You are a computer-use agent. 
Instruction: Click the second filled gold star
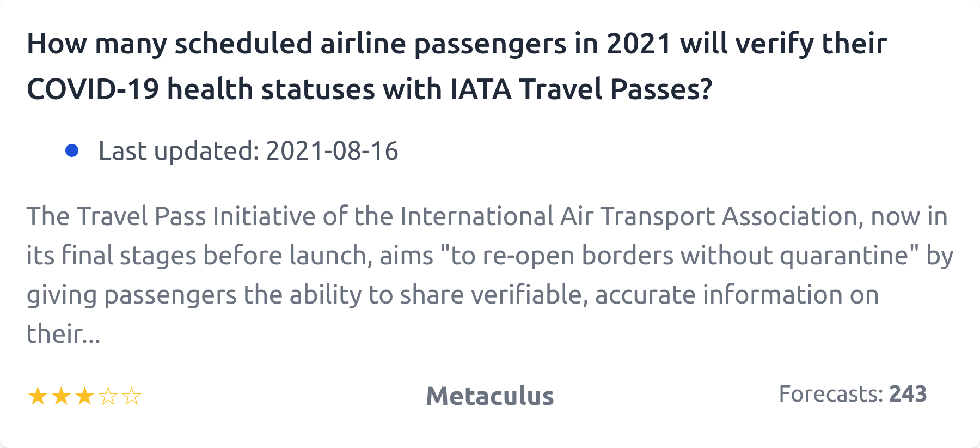[61, 396]
